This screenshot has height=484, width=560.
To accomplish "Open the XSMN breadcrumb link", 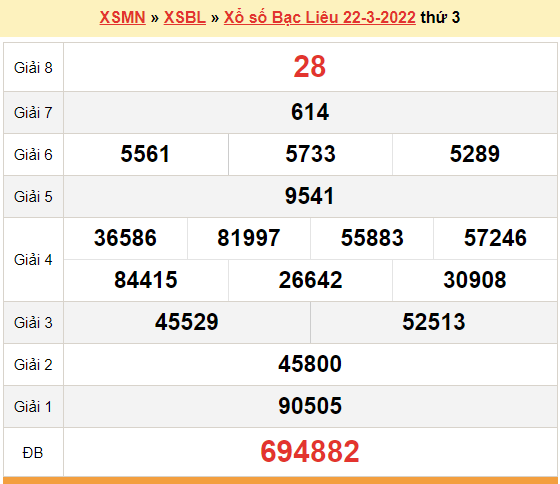I will coord(122,17).
